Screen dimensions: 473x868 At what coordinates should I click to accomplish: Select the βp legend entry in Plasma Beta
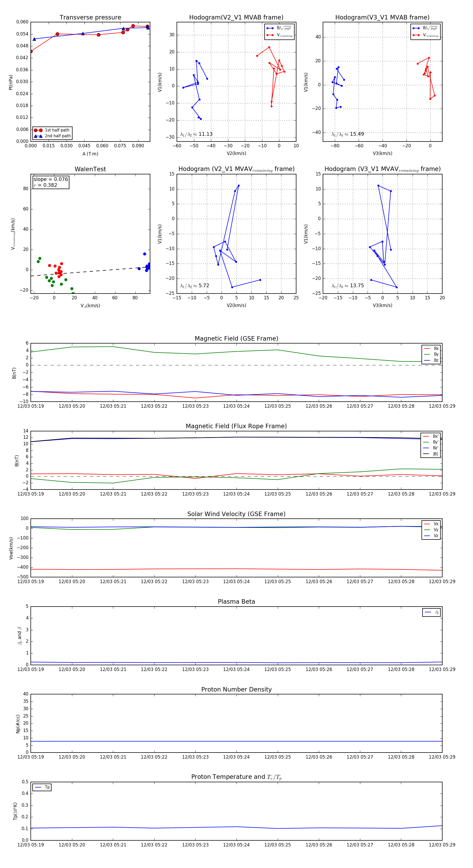coord(431,612)
